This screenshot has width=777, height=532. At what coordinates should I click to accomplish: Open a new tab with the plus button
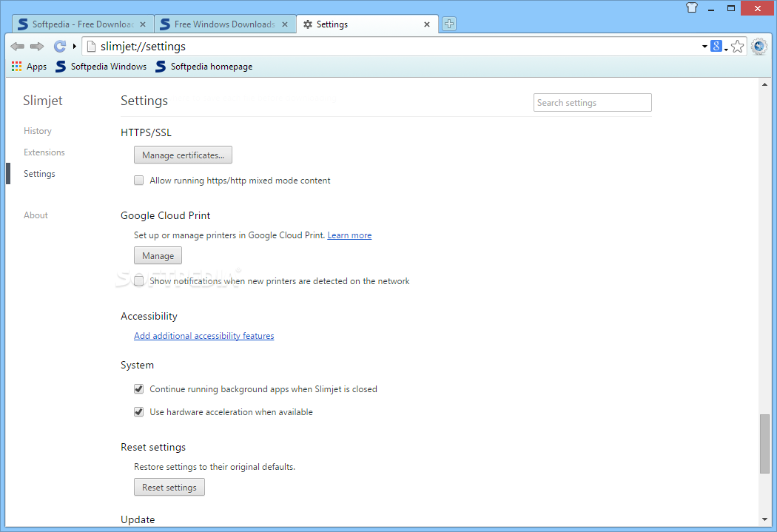[x=449, y=24]
